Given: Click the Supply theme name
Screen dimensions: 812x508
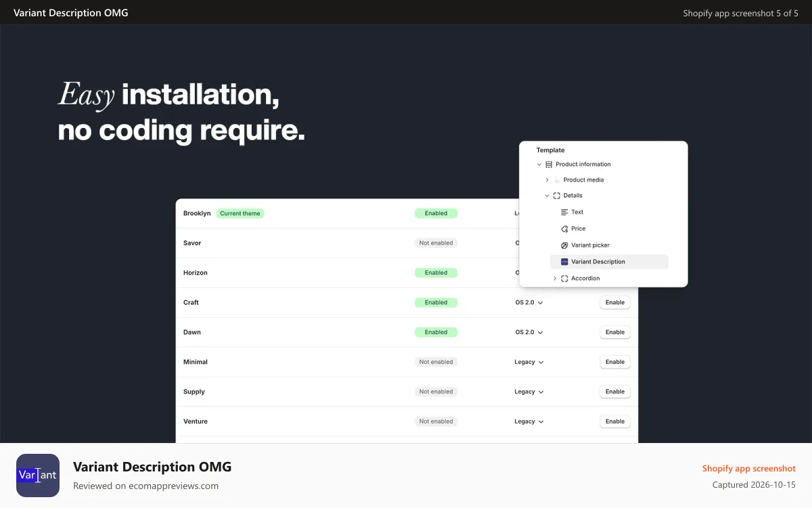Looking at the screenshot, I should tap(194, 392).
